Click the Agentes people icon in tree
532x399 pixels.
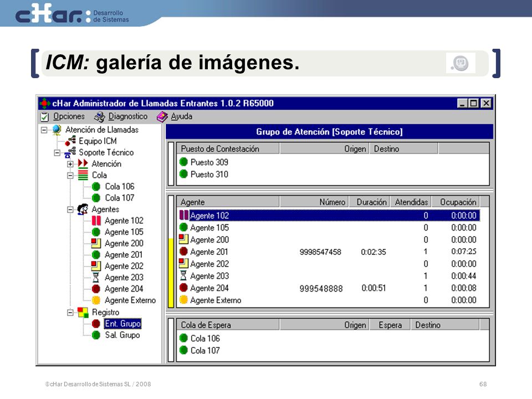coord(83,209)
